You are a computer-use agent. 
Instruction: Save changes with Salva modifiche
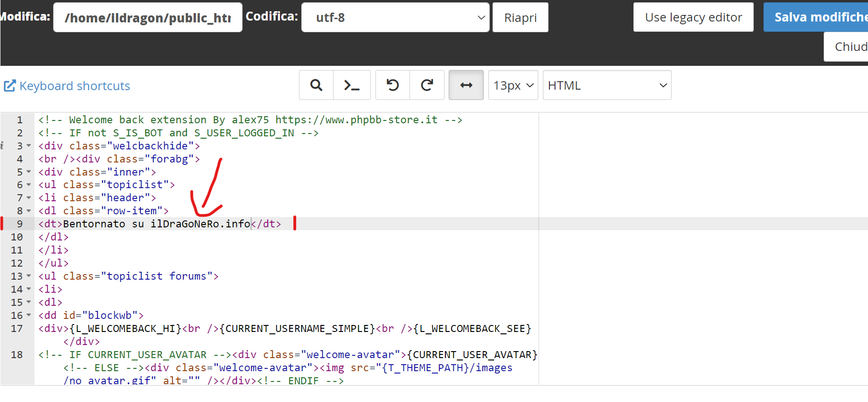click(x=816, y=17)
